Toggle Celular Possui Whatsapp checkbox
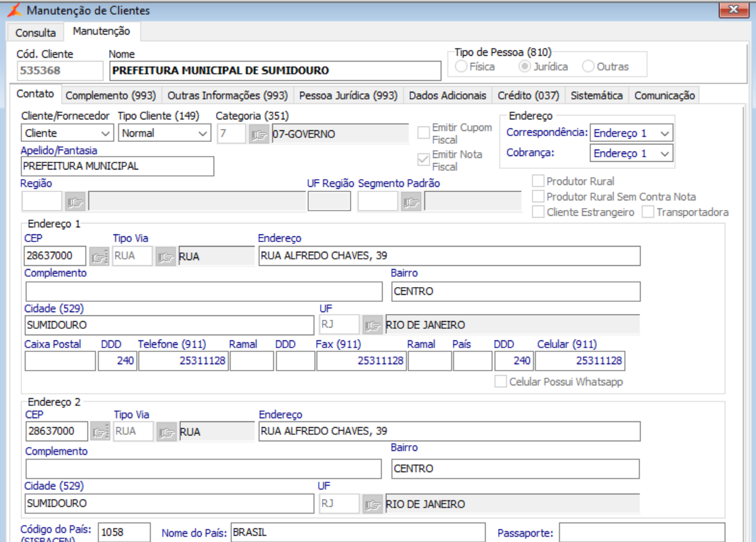Viewport: 756px width, 542px height. point(501,381)
